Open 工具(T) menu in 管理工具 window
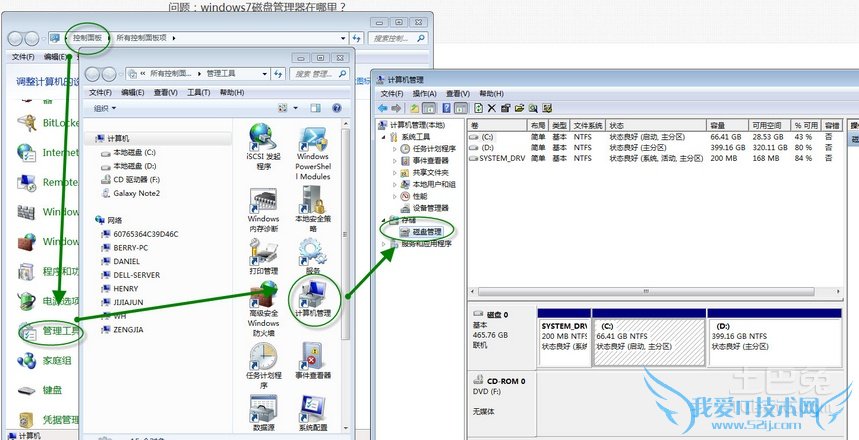Image resolution: width=859 pixels, height=440 pixels. tap(198, 93)
